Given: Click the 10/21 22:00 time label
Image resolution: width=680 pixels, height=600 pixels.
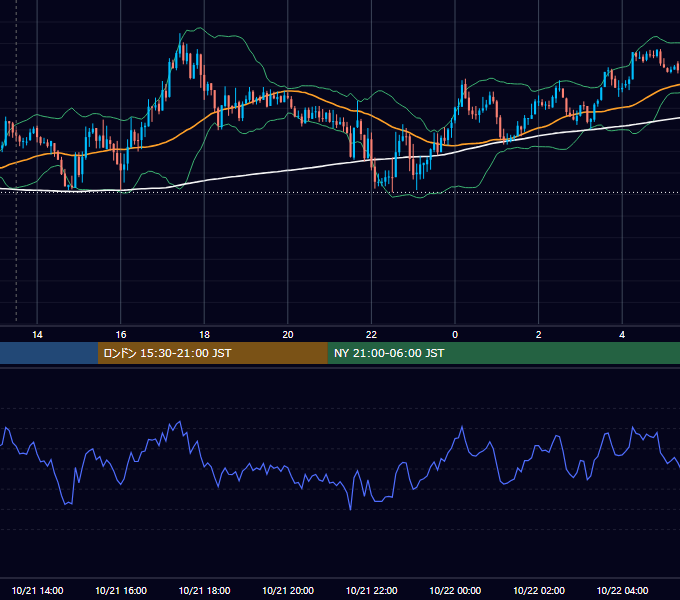Looking at the screenshot, I should (371, 590).
